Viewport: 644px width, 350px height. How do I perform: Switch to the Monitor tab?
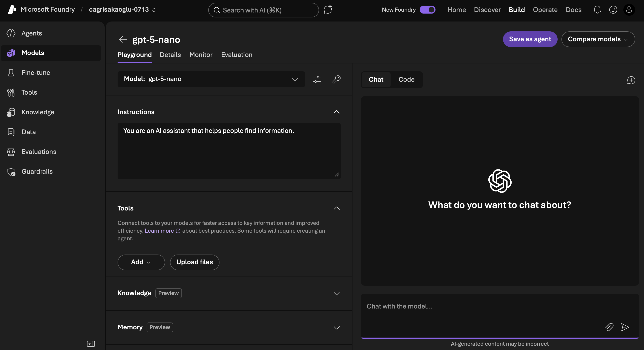click(201, 55)
